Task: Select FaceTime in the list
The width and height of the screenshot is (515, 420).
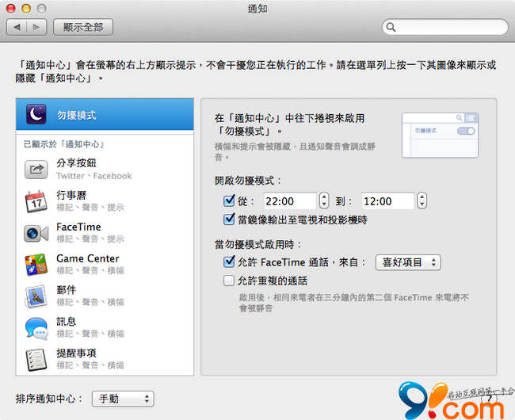Action: pyautogui.click(x=105, y=233)
